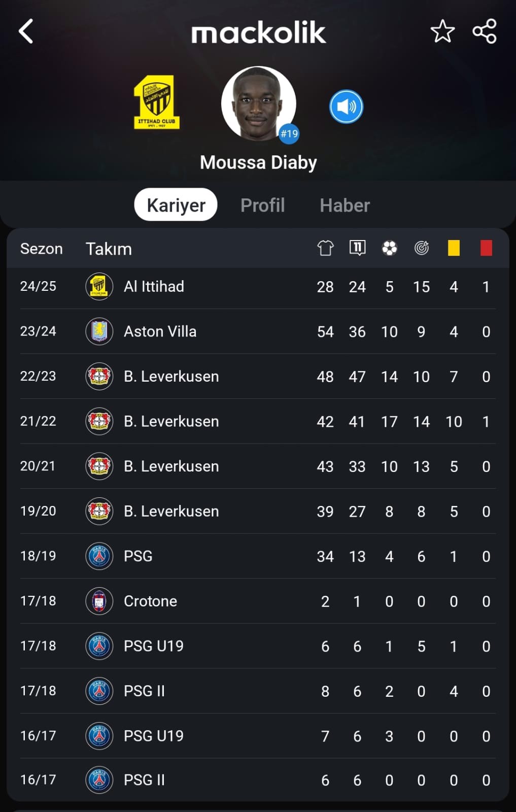This screenshot has height=812, width=516.
Task: Click the football goals column icon
Action: (389, 248)
